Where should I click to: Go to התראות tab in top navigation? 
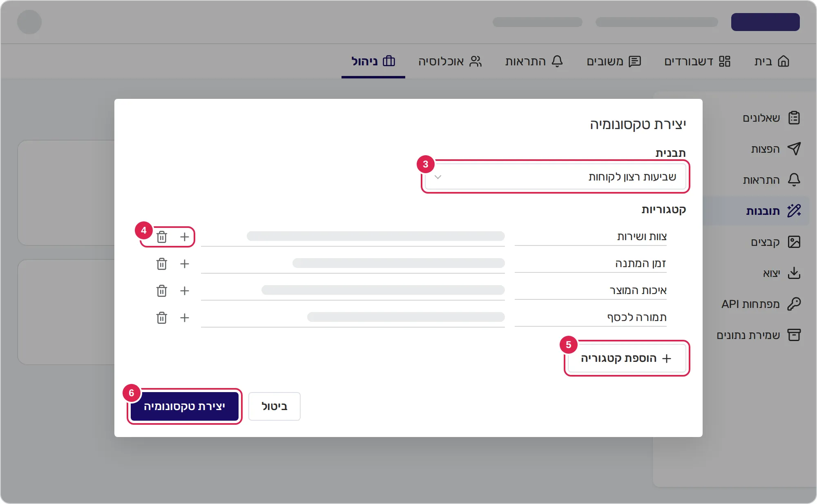click(x=534, y=61)
